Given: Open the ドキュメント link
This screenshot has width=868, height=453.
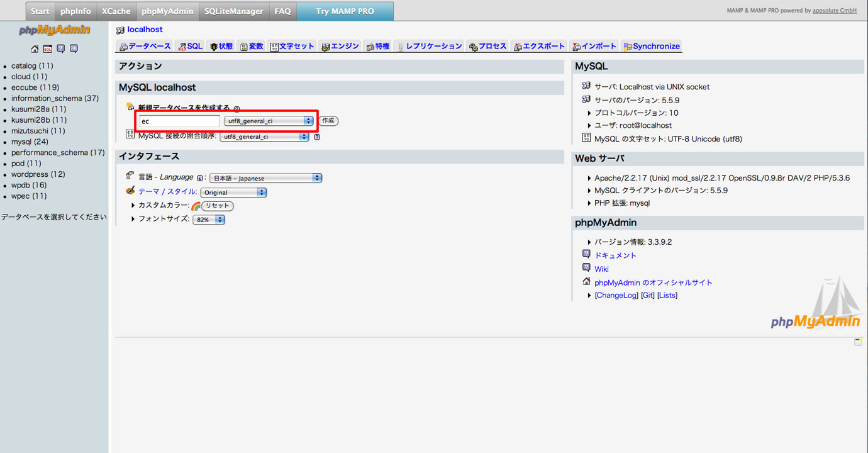Looking at the screenshot, I should tap(616, 255).
